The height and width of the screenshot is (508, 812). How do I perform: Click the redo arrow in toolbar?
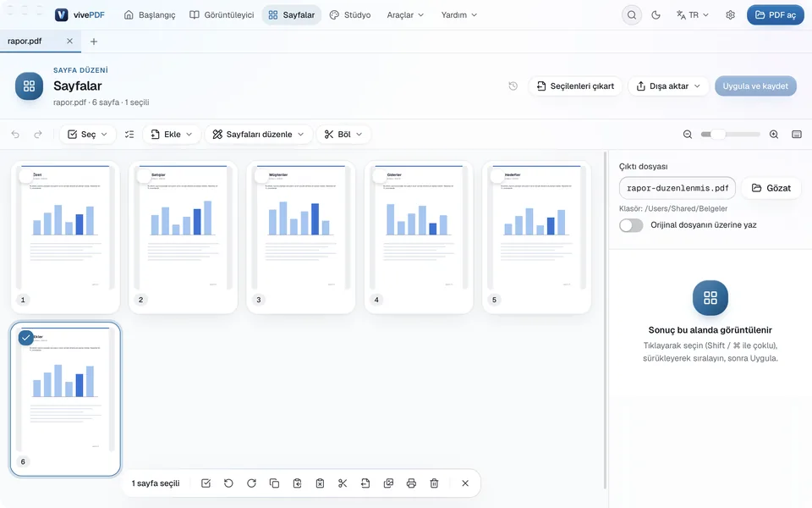tap(38, 135)
